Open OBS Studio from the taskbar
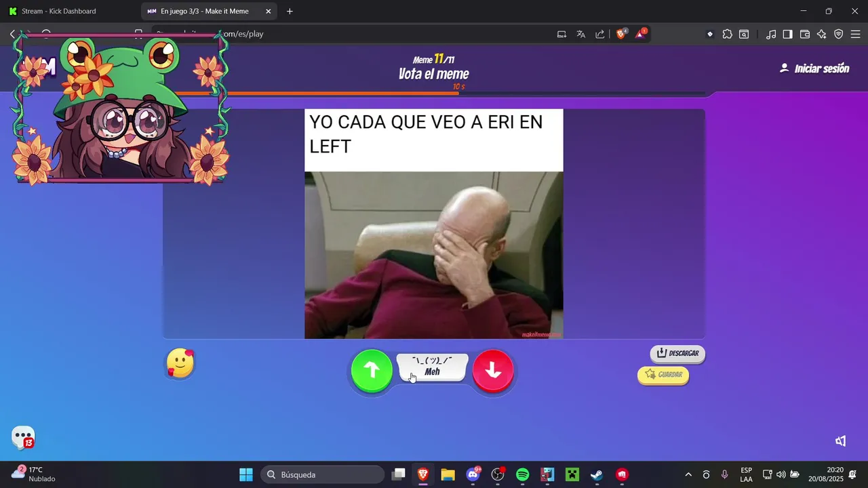This screenshot has height=488, width=868. 498,474
